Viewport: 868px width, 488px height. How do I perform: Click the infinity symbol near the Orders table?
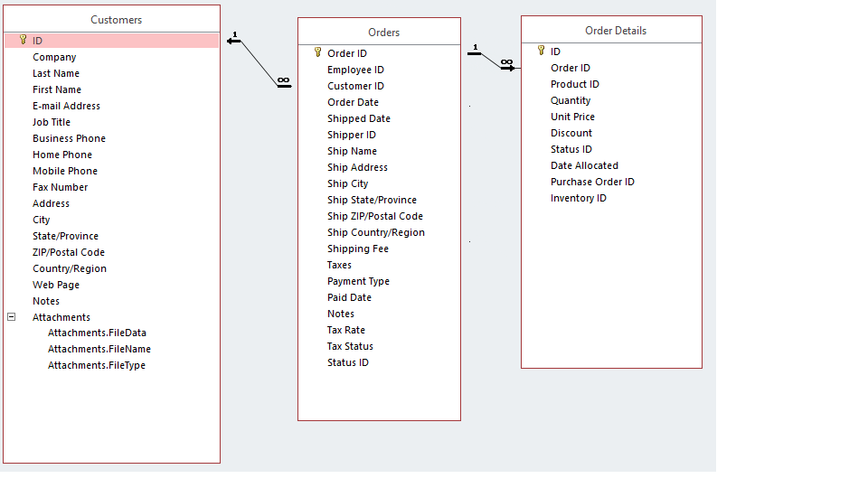284,81
